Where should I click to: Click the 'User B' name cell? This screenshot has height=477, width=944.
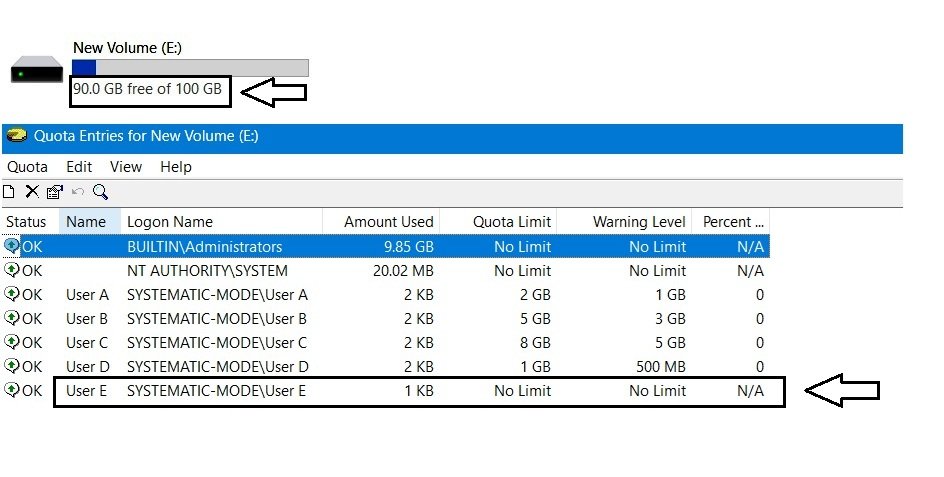pos(87,319)
